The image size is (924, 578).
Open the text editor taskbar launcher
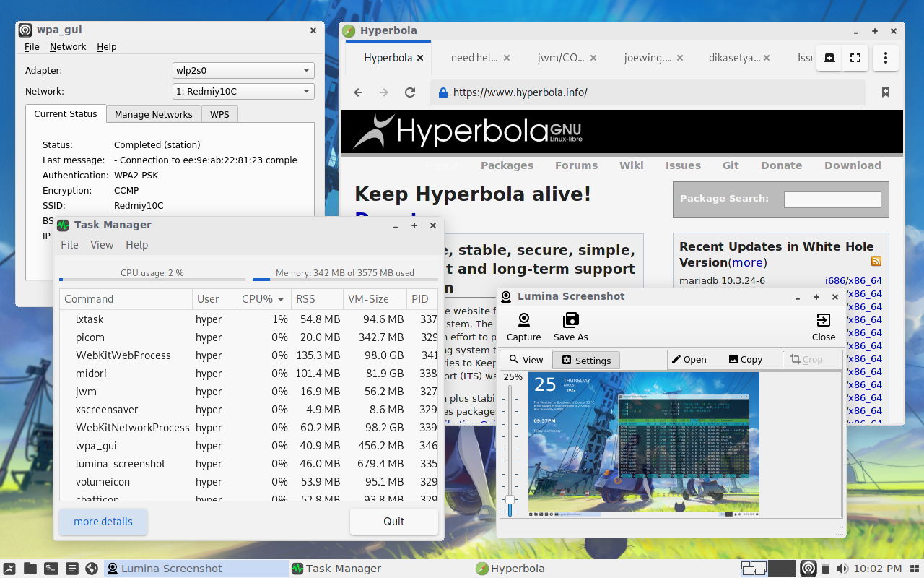tap(71, 569)
